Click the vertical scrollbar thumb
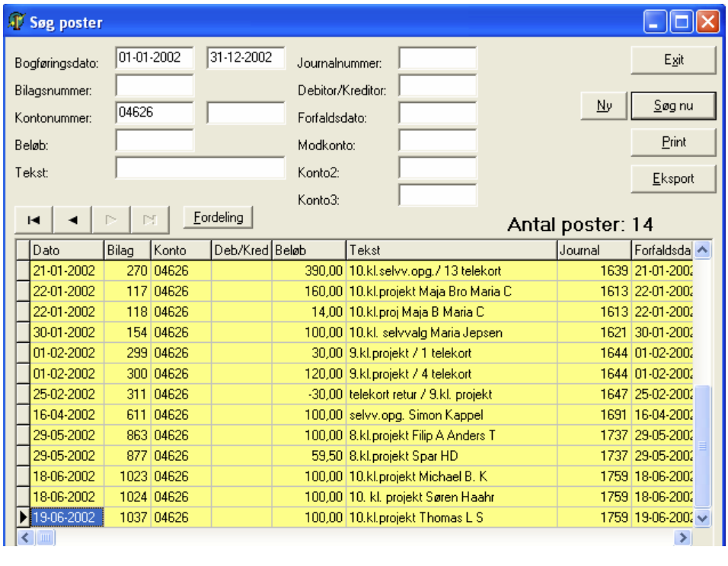This screenshot has width=728, height=566. coord(702,446)
